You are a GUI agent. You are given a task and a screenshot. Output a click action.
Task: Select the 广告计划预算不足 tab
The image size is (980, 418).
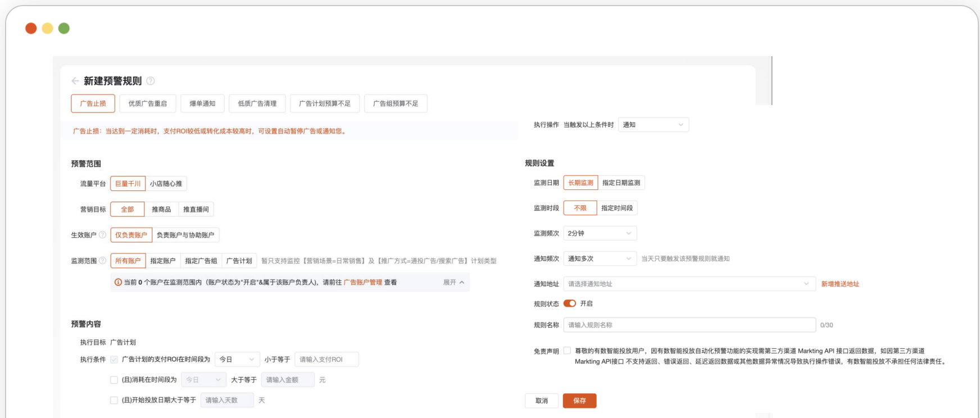tap(324, 103)
